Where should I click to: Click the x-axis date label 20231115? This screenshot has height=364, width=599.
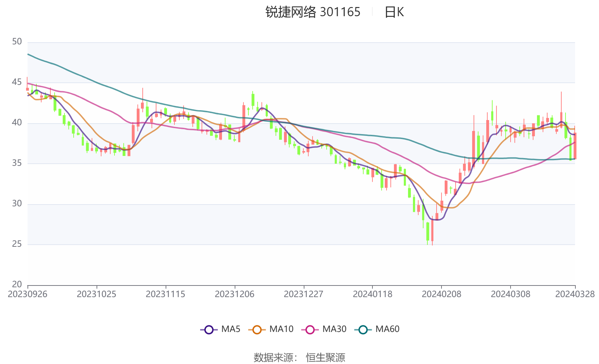pos(166,294)
